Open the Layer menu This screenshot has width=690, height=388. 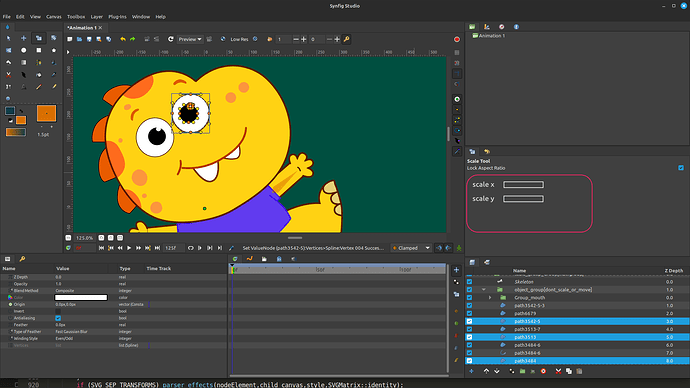click(96, 17)
